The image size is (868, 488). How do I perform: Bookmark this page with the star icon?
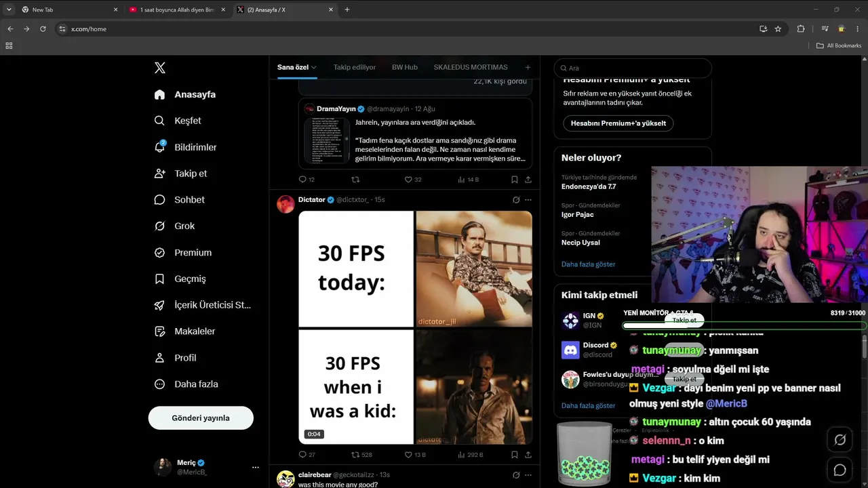tap(778, 28)
